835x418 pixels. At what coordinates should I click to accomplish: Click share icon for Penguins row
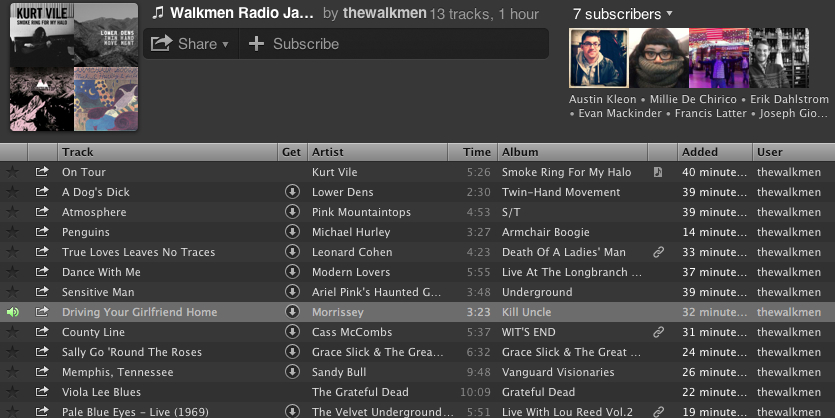tap(42, 231)
